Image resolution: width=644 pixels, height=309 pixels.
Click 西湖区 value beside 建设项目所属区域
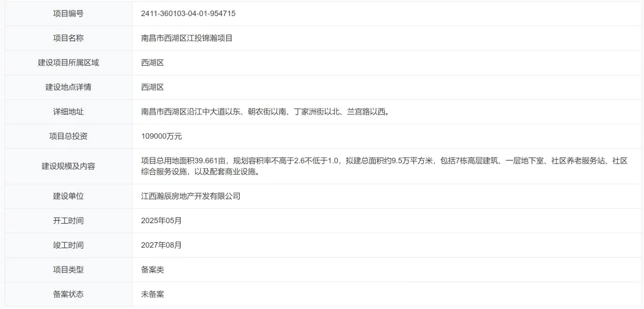(x=153, y=63)
